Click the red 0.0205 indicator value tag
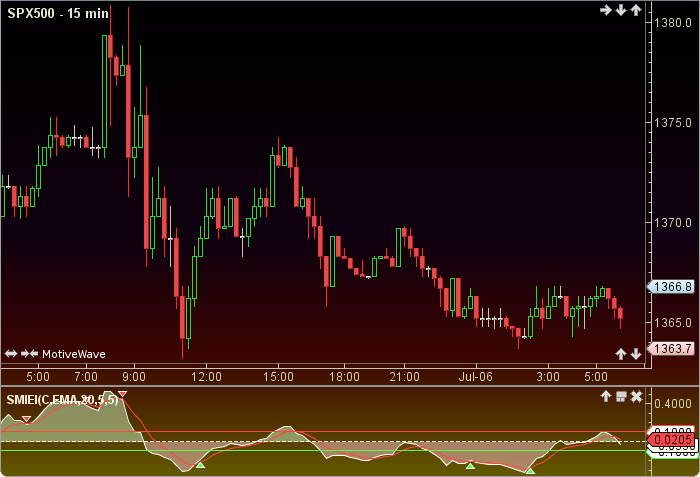Viewport: 700px width, 477px height. (x=671, y=440)
